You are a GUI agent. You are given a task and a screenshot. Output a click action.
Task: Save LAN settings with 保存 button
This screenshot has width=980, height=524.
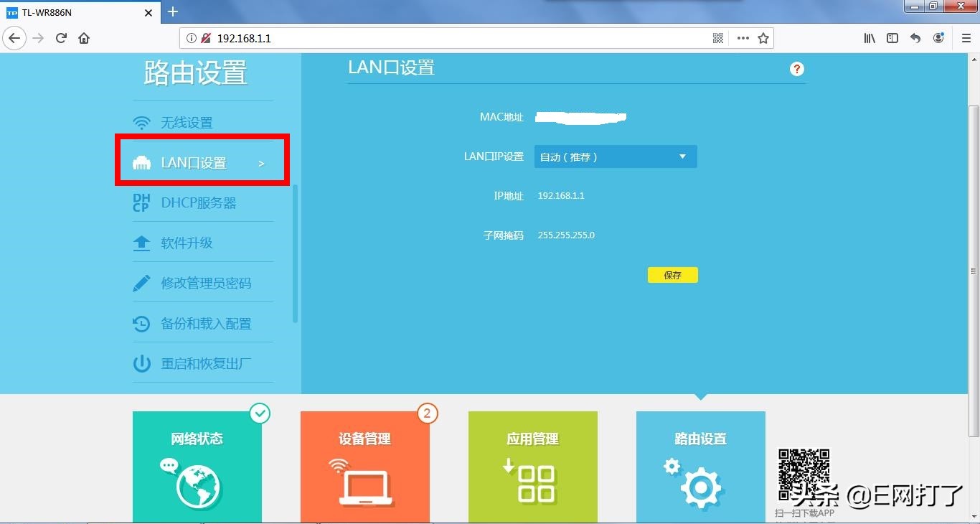coord(673,275)
